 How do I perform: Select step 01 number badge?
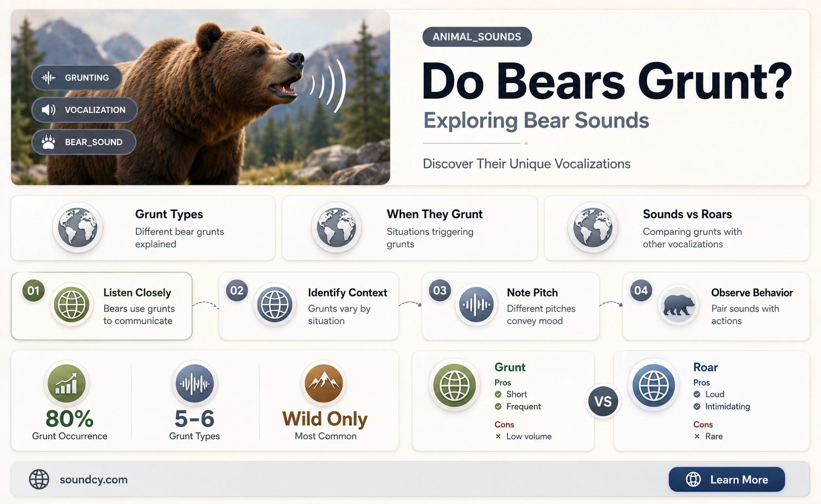[33, 291]
